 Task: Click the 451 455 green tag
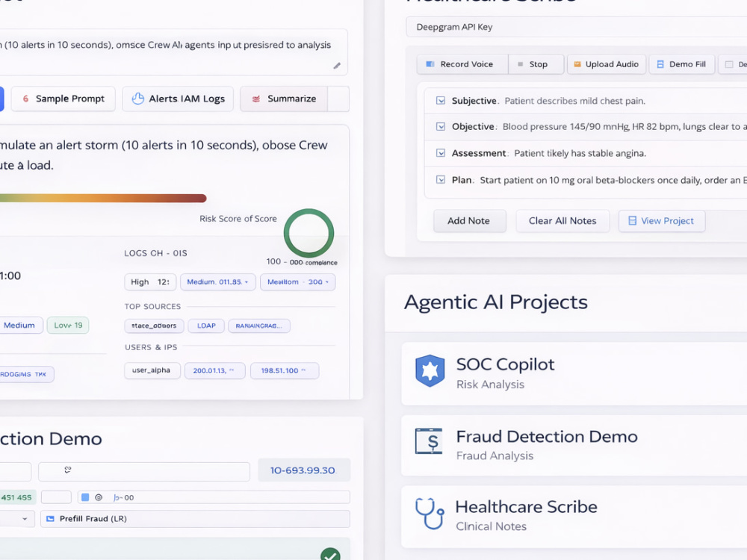pos(16,497)
